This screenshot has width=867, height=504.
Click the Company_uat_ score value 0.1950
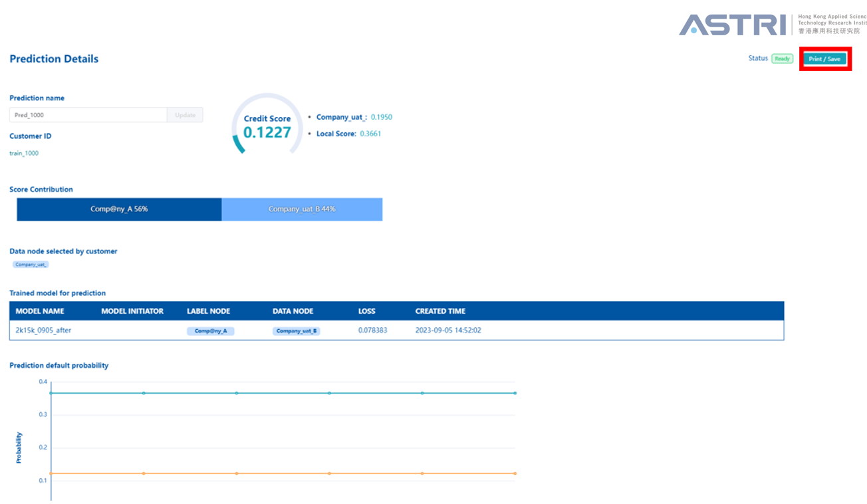[x=381, y=117]
